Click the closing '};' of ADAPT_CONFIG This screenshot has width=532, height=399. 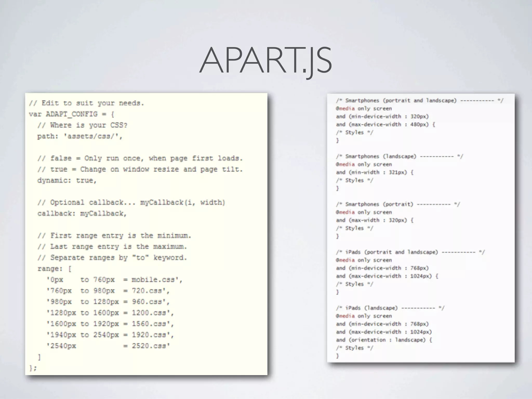(33, 368)
